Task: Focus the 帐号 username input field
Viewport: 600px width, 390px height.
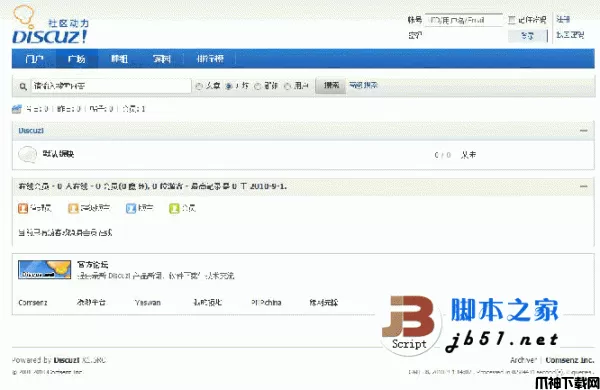Action: pos(464,20)
